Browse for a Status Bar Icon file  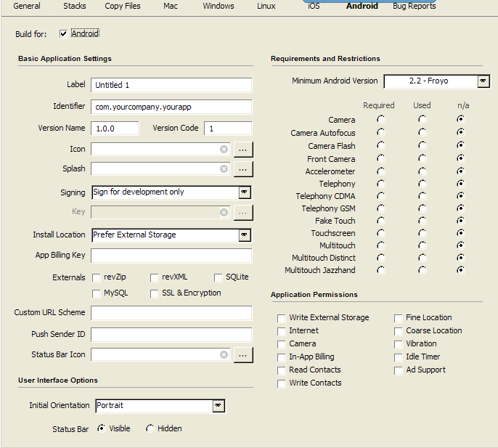tap(243, 355)
